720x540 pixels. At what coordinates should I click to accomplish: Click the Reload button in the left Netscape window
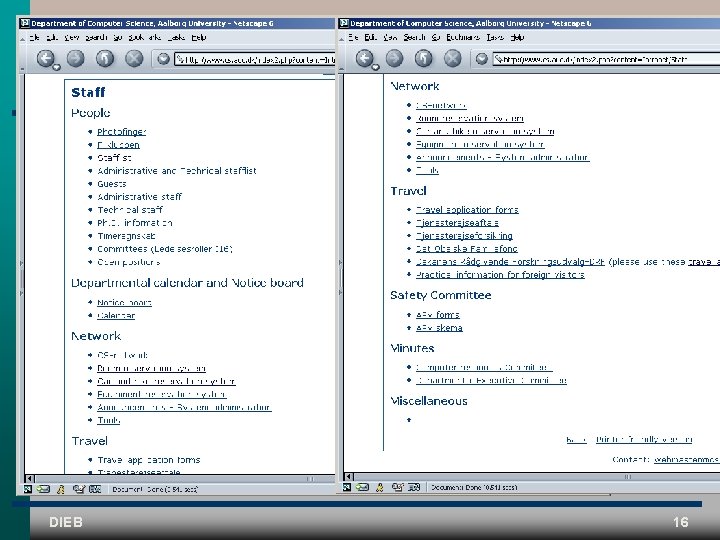coord(105,58)
